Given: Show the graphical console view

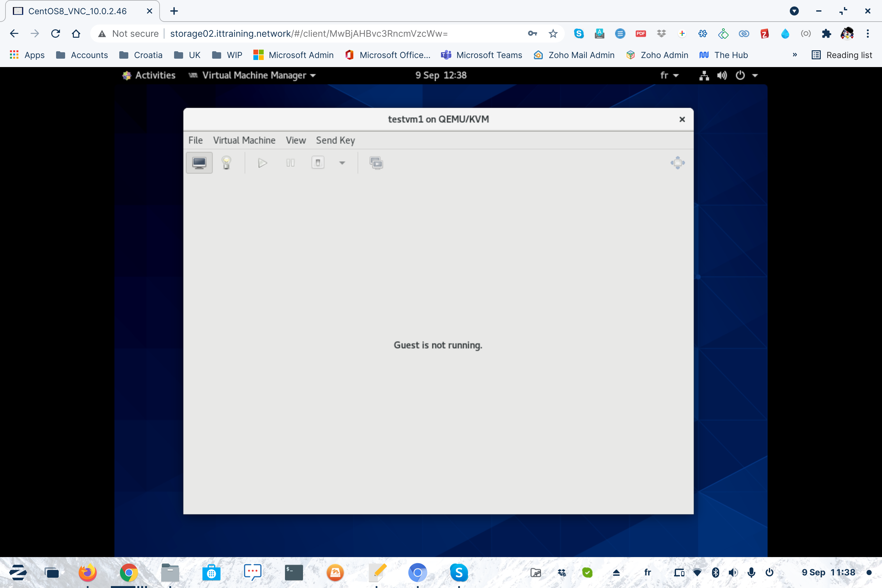Looking at the screenshot, I should click(x=199, y=163).
